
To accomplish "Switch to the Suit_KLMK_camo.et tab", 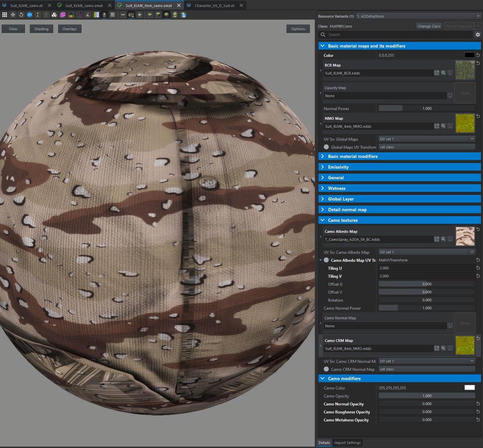I will (x=26, y=6).
